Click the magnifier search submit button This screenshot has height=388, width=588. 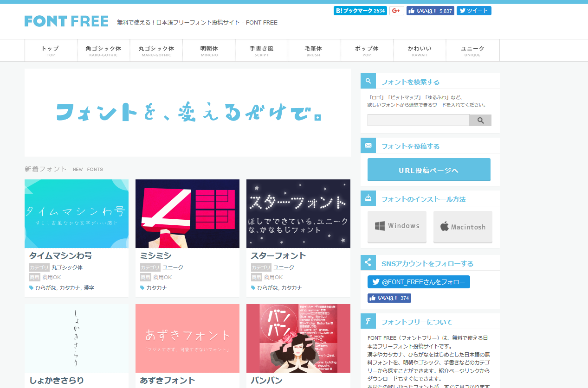tap(480, 121)
